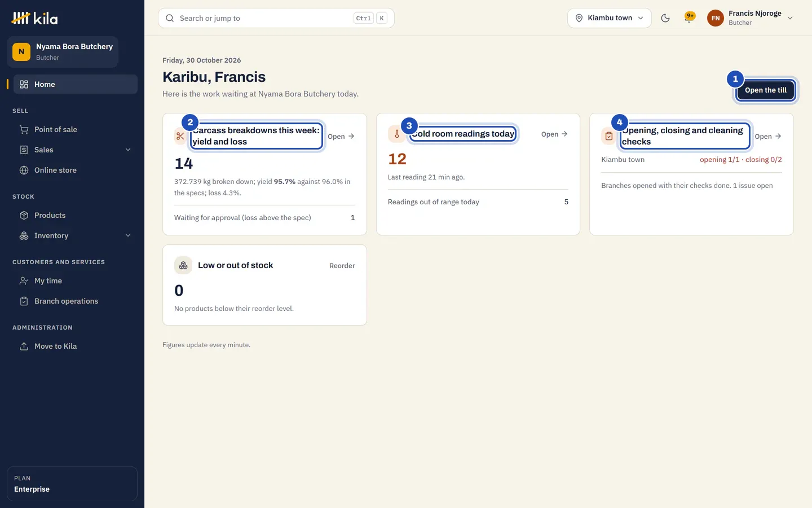Image resolution: width=812 pixels, height=508 pixels.
Task: Click the Carcass breakdowns this week heading
Action: pos(257,136)
